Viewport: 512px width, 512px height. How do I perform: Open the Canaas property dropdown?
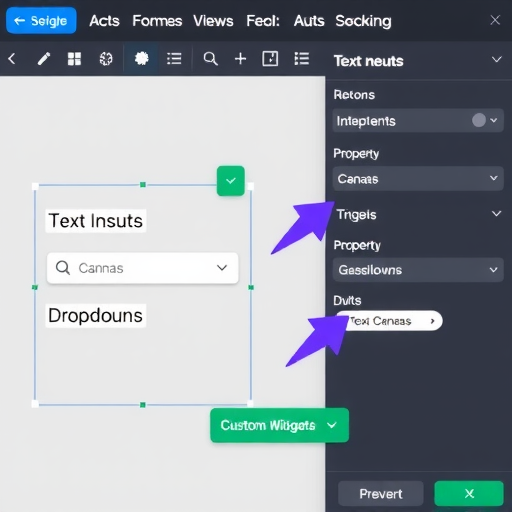[x=418, y=179]
